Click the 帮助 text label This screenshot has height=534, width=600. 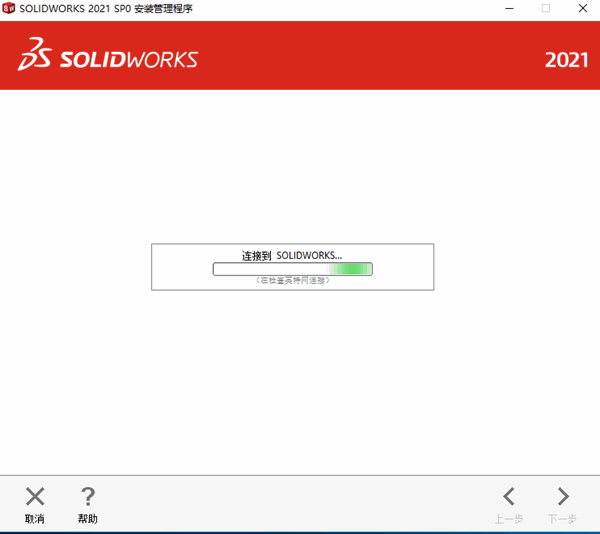coord(88,519)
